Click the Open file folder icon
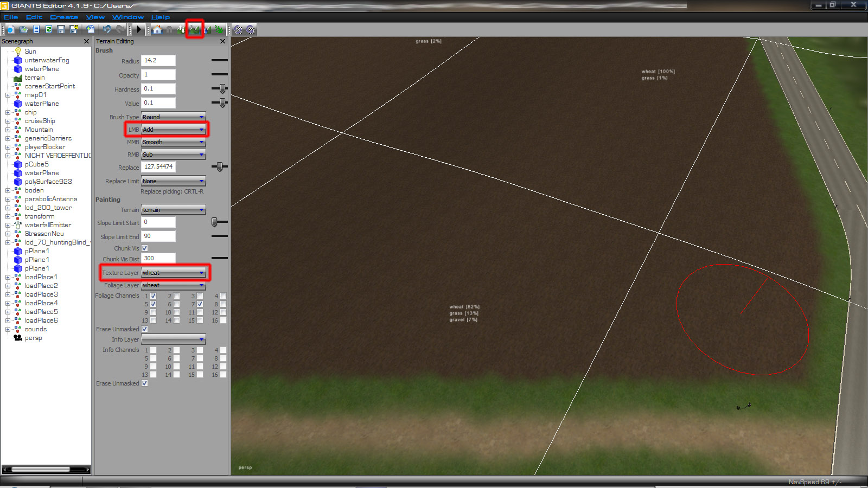868x488 pixels. pos(23,29)
